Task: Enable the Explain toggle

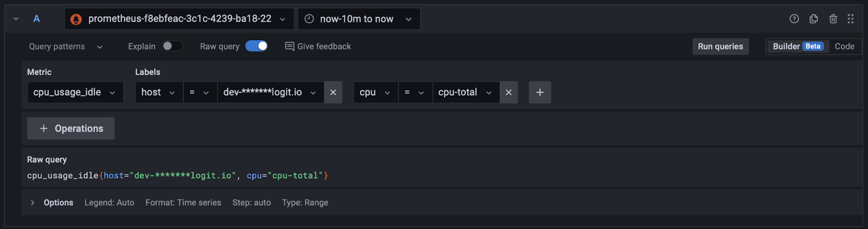Action: (172, 47)
